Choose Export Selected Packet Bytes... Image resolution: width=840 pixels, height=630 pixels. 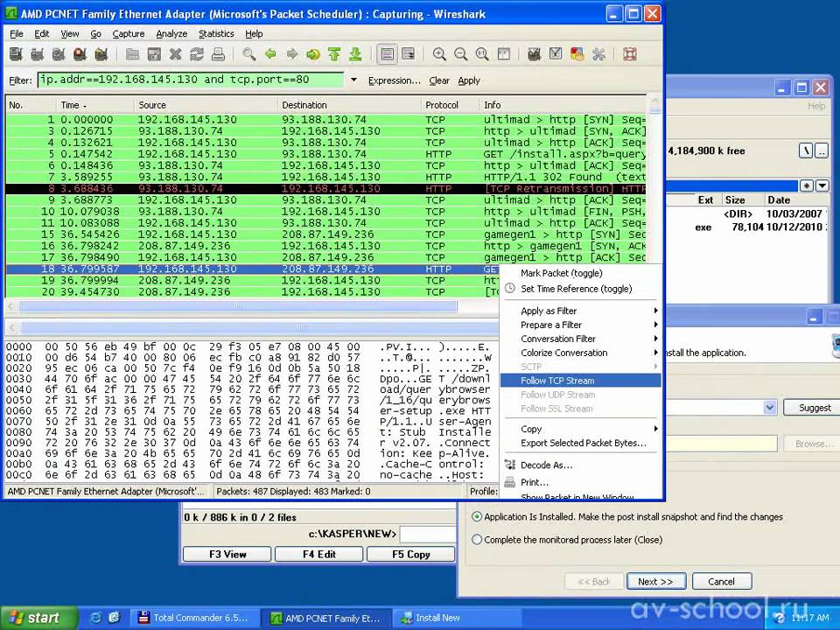pos(580,443)
